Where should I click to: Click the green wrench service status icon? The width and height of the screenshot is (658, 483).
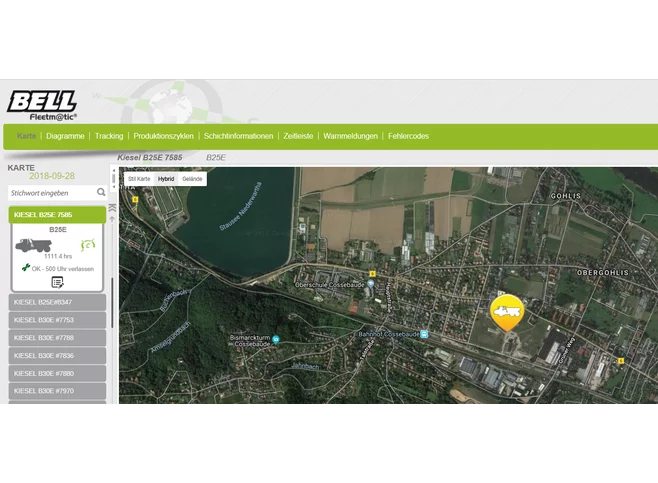point(26,268)
